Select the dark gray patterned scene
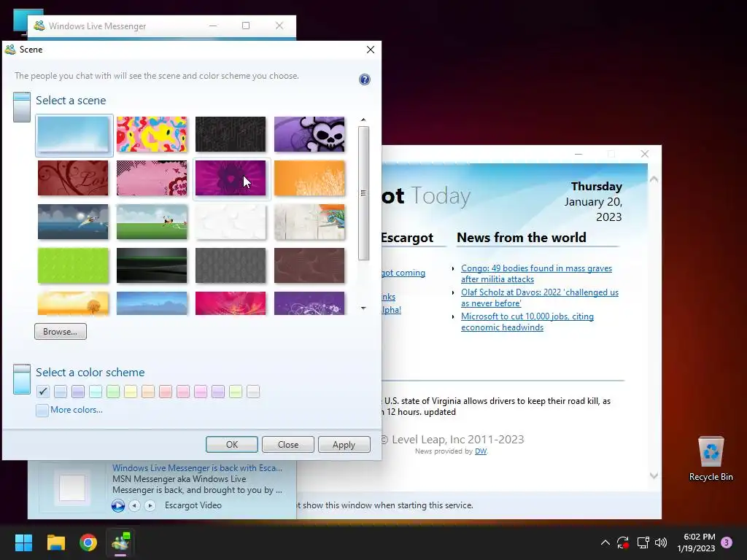Viewport: 747px width, 560px height. tap(231, 265)
